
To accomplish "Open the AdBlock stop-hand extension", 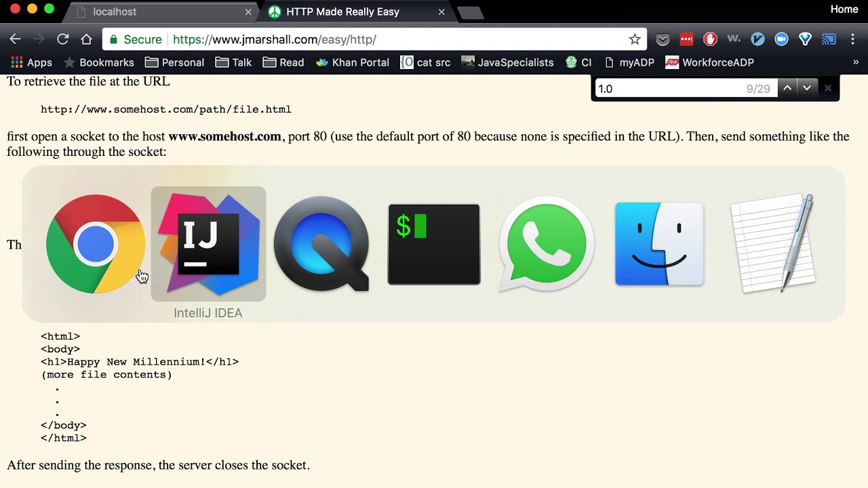I will tap(710, 39).
